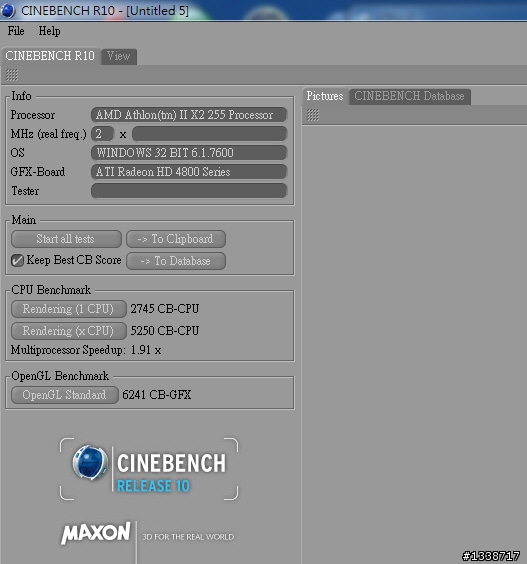Switch to the CINEBENCH R10 tab
527x564 pixels.
(x=50, y=56)
